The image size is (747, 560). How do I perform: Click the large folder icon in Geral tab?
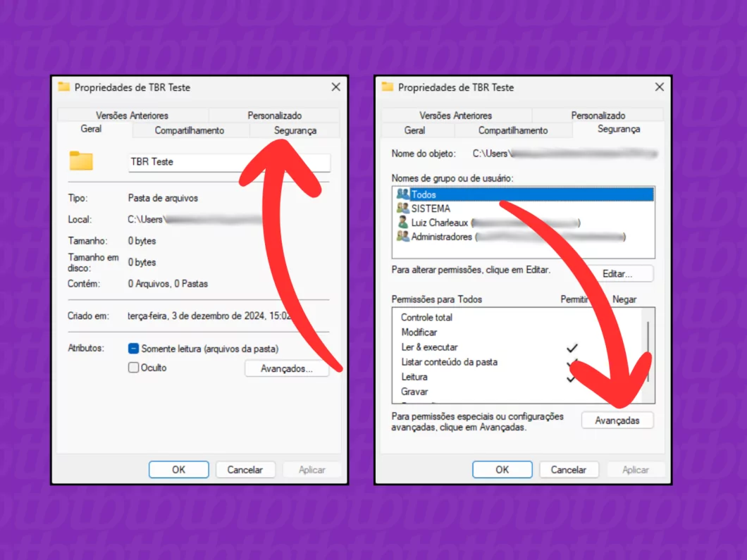(81, 161)
